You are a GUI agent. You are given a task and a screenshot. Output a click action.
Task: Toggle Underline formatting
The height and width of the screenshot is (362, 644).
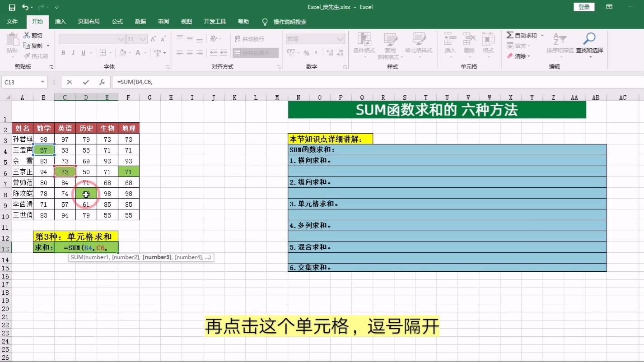click(x=83, y=53)
